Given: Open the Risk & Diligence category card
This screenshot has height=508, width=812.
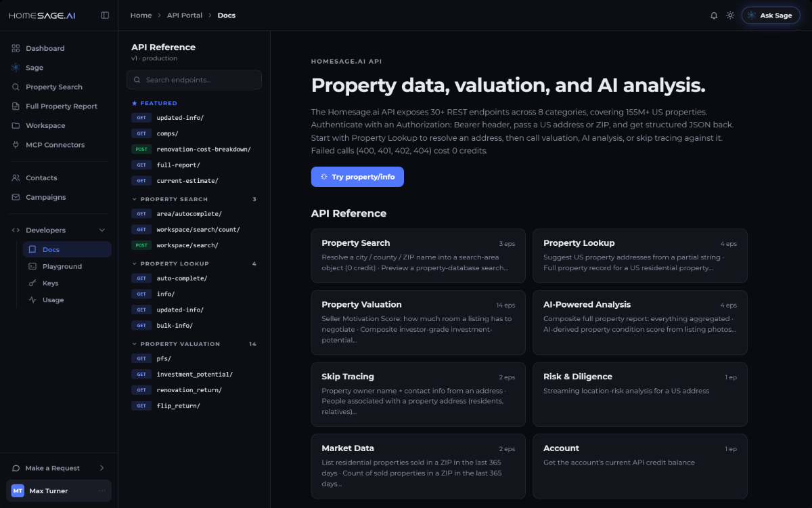Looking at the screenshot, I should 640,394.
